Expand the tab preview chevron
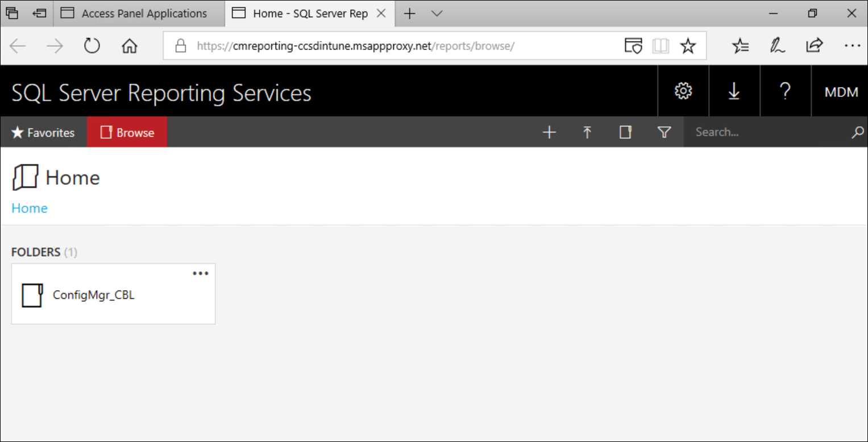 (437, 14)
